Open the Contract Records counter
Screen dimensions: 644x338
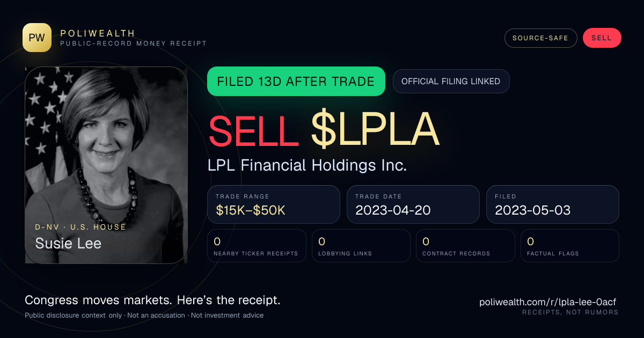point(465,246)
